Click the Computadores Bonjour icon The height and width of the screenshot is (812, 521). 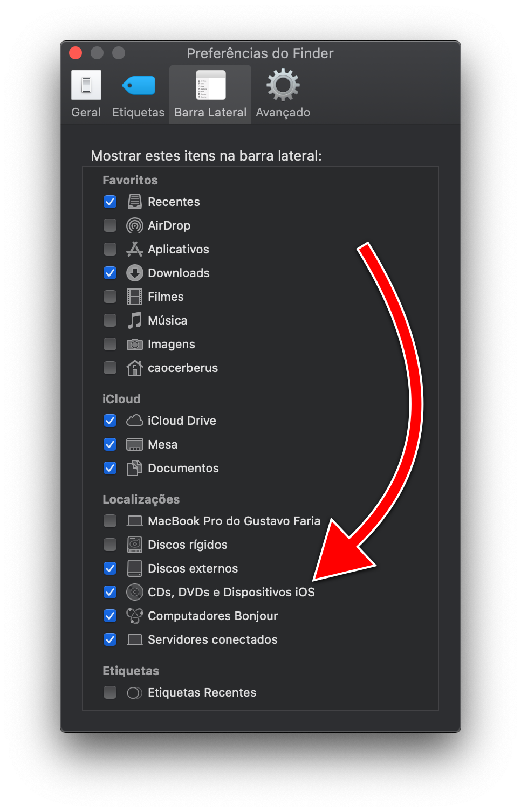134,616
